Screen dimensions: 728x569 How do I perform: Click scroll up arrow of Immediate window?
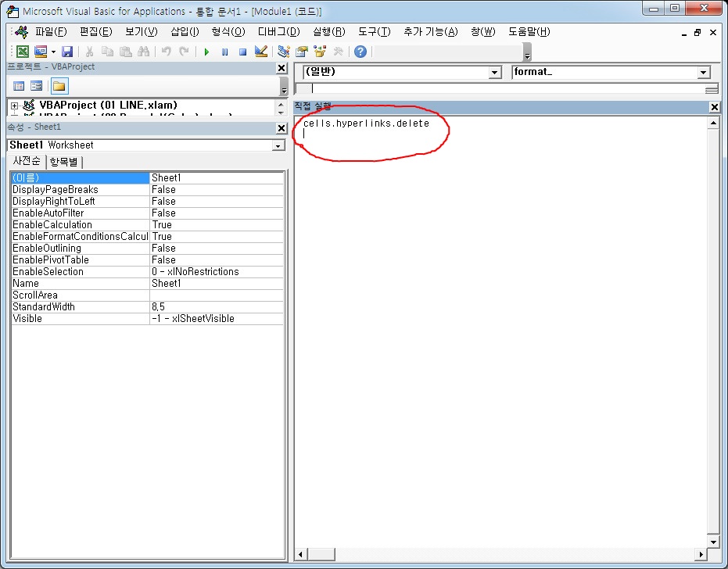click(713, 123)
